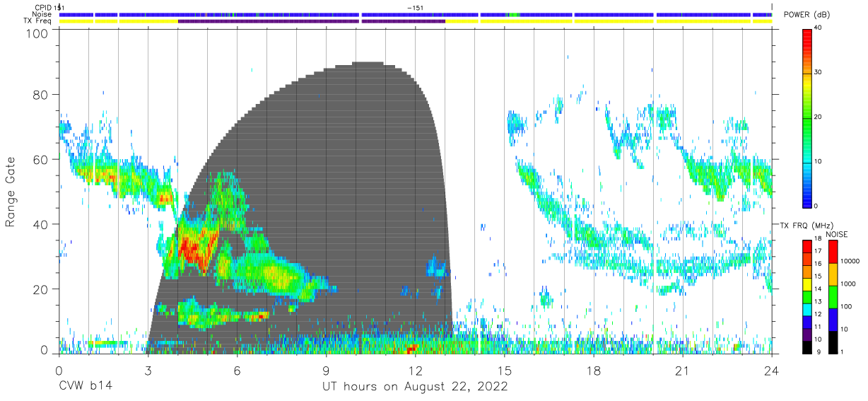
Task: Pick the yellow 14–15 MHz TX FRQ swatch
Action: click(807, 284)
